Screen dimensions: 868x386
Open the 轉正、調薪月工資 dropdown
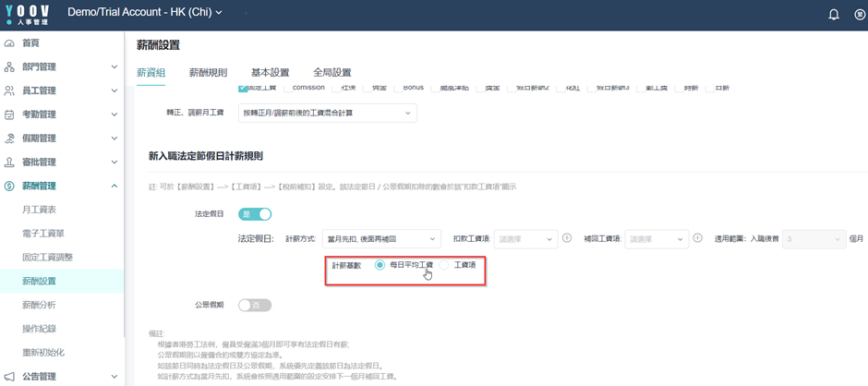(327, 114)
